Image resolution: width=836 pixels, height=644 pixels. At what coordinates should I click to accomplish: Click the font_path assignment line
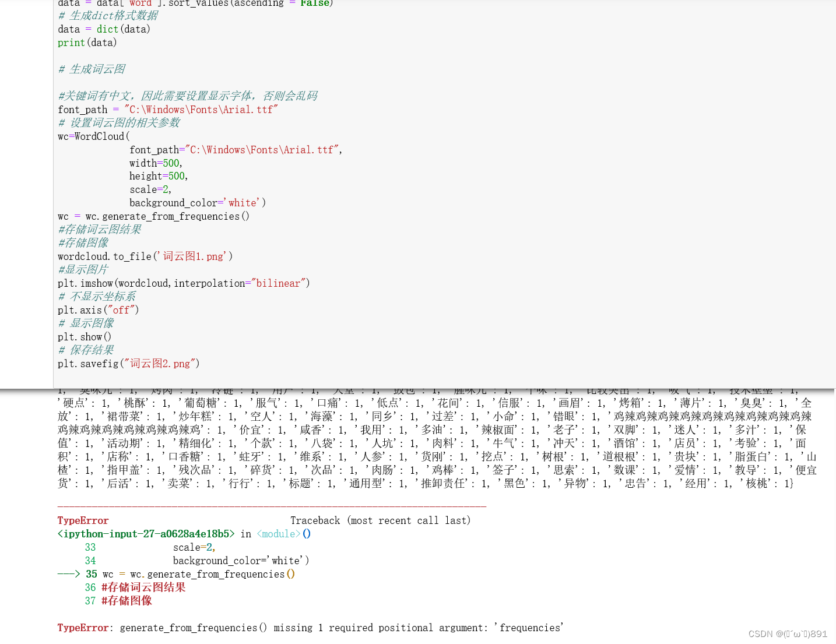[x=167, y=109]
